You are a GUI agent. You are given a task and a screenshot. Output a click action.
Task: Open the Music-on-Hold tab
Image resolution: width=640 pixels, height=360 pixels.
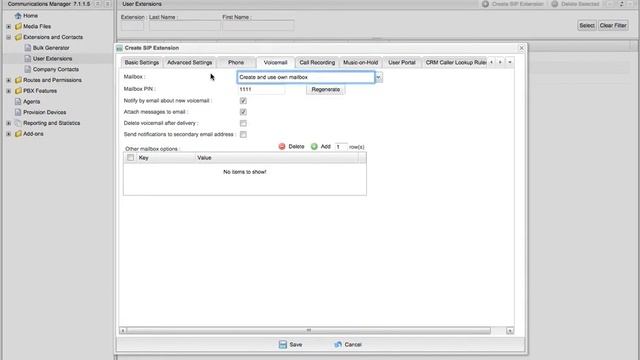(360, 62)
